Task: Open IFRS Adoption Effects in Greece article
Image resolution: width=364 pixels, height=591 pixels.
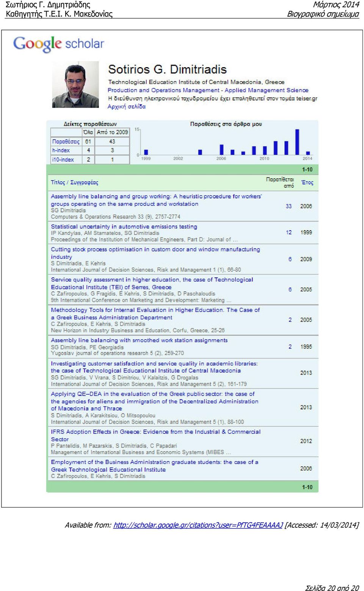Action: click(156, 435)
